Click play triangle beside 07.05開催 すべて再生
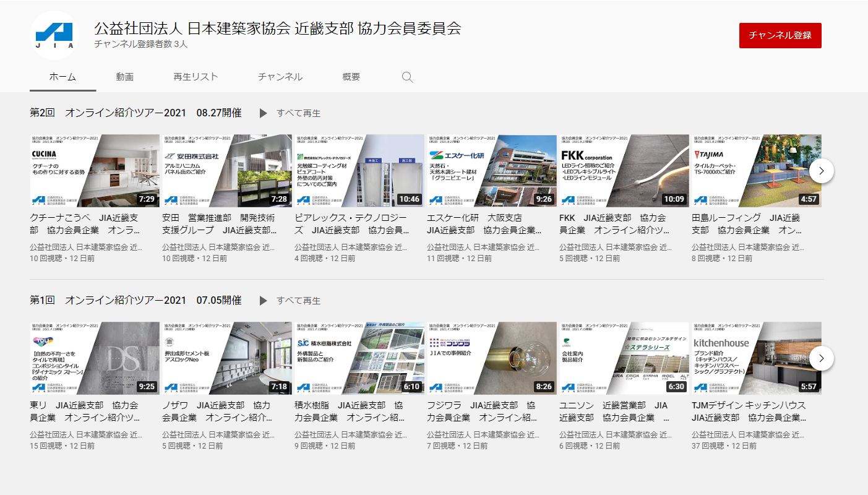The height and width of the screenshot is (495, 868). 263,301
